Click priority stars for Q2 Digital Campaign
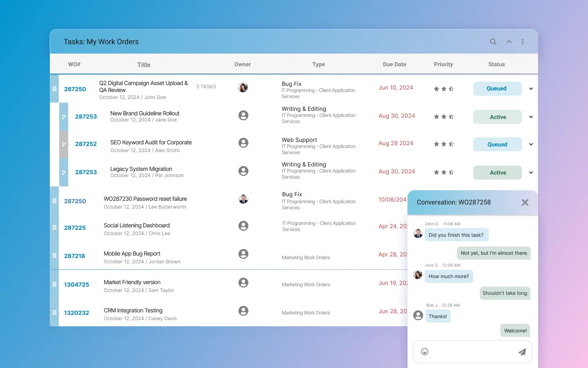This screenshot has width=588, height=368. [x=444, y=89]
